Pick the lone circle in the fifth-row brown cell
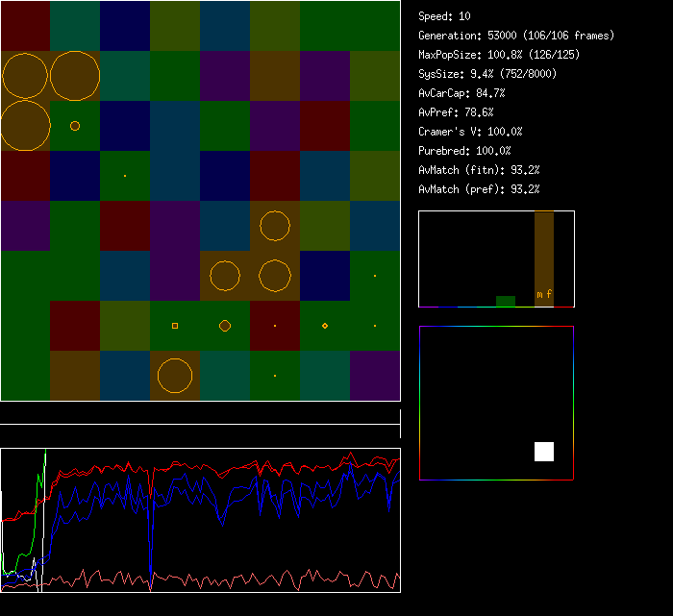The image size is (673, 616). point(275,226)
